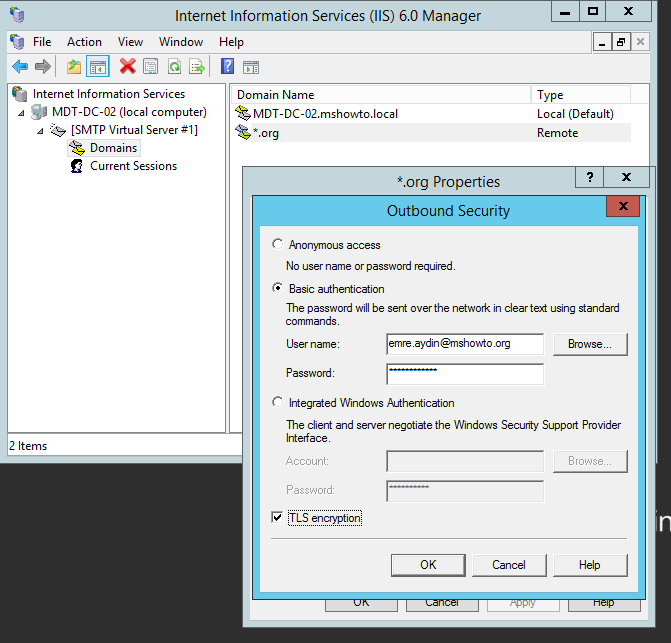Screen dimensions: 671x643
Task: Open the File menu
Action: [x=42, y=42]
